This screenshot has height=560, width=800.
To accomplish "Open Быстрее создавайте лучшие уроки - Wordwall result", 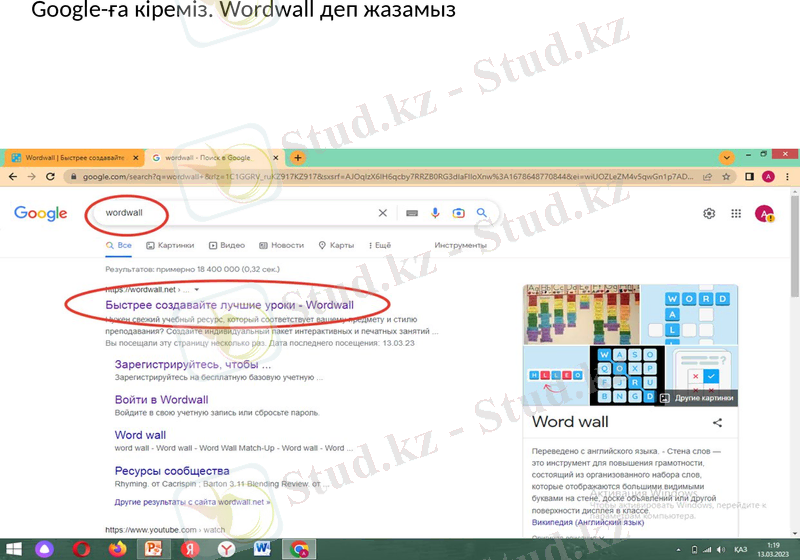I will point(230,305).
